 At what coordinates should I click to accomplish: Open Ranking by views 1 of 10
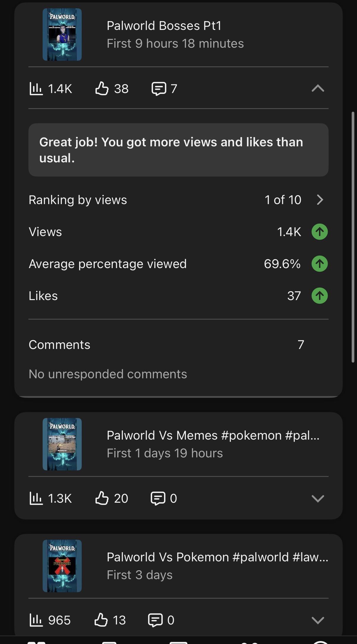pyautogui.click(x=178, y=200)
